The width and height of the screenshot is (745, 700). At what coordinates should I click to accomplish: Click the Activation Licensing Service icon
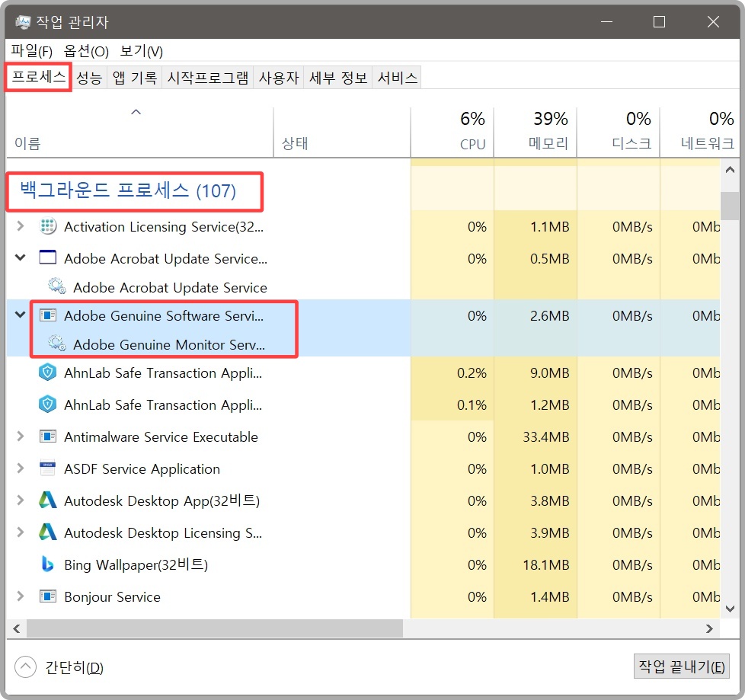point(47,226)
